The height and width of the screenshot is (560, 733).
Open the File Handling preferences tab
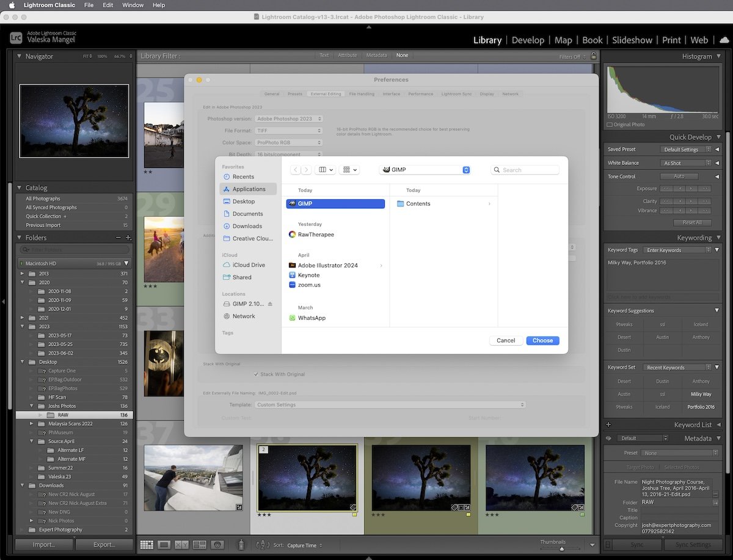pyautogui.click(x=360, y=93)
